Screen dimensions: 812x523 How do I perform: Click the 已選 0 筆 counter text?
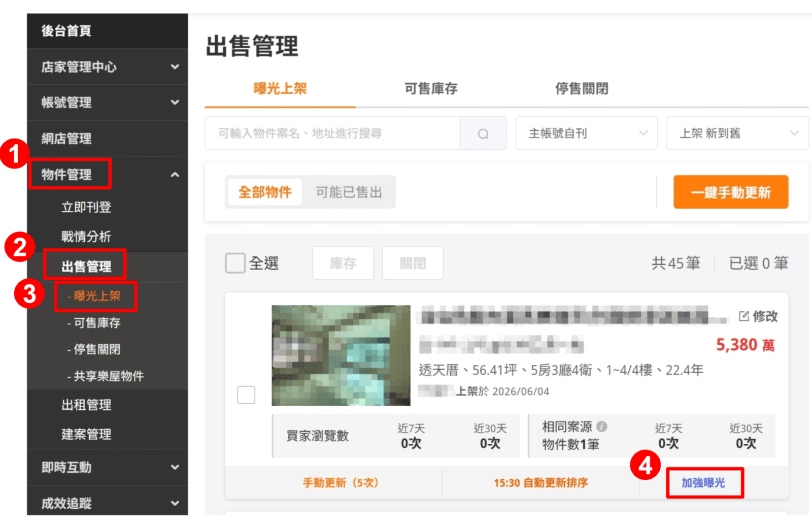(x=758, y=263)
